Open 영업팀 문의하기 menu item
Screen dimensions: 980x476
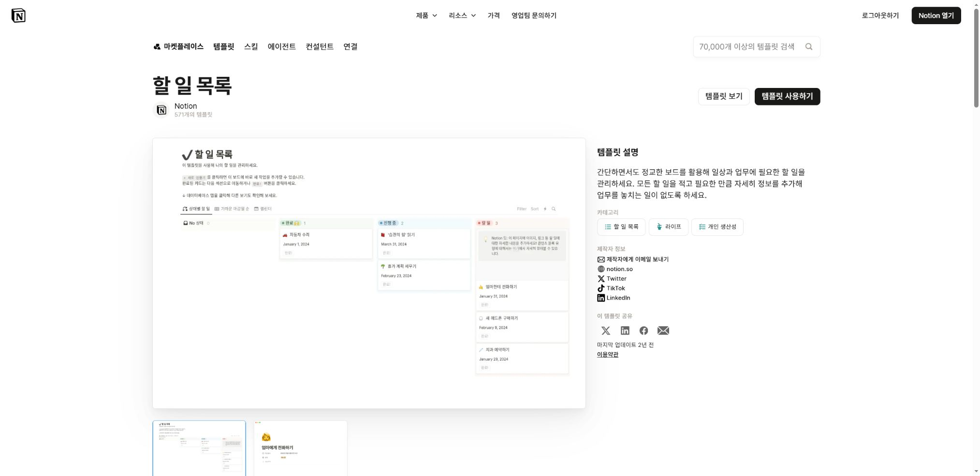point(534,15)
